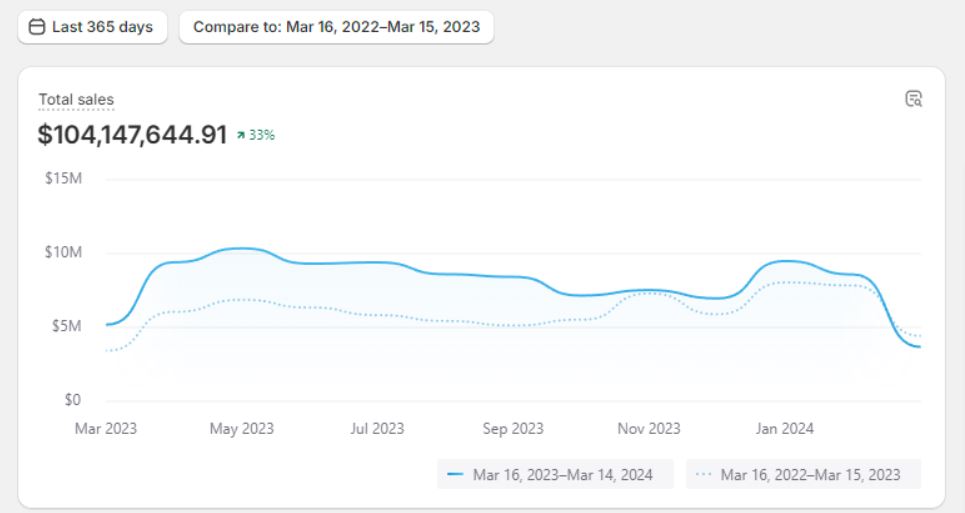Click the 33% change percentage
The image size is (965, 513).
262,136
